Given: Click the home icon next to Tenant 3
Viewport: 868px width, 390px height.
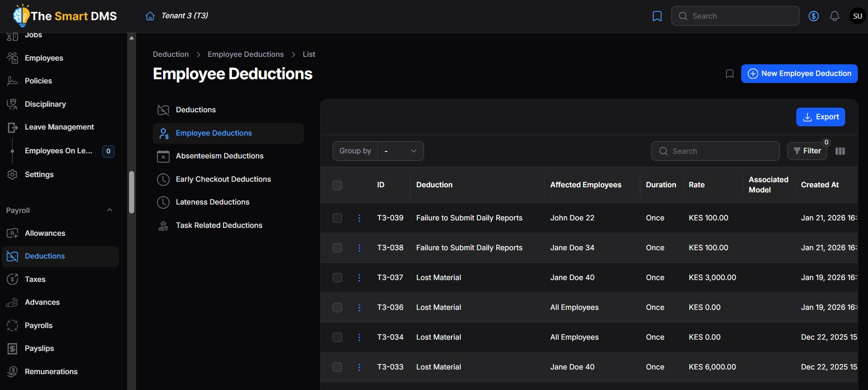Looking at the screenshot, I should click(150, 16).
